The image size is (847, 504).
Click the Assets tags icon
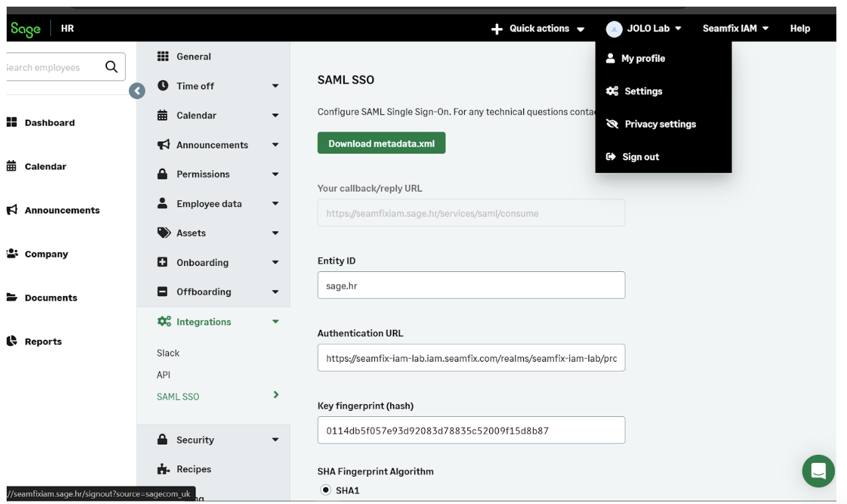[164, 233]
